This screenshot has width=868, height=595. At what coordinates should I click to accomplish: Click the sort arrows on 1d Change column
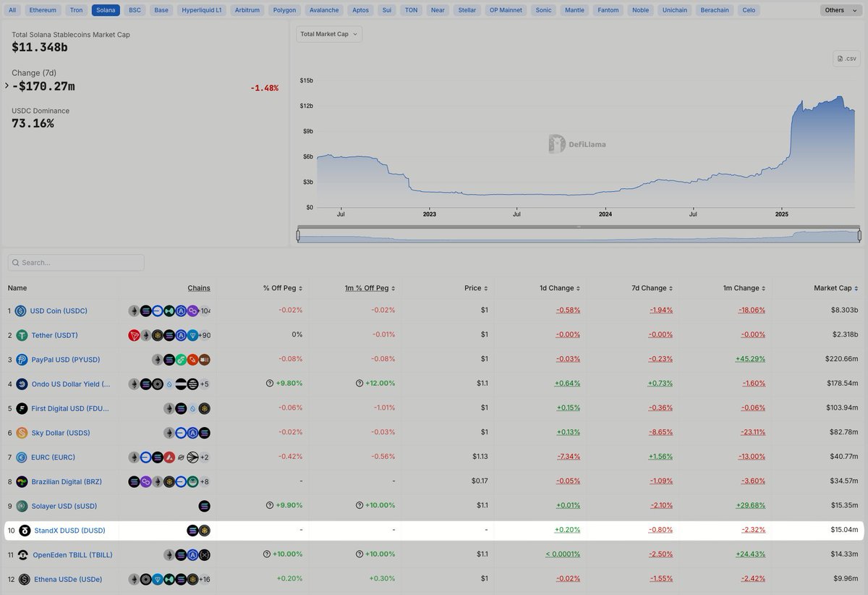coord(578,288)
